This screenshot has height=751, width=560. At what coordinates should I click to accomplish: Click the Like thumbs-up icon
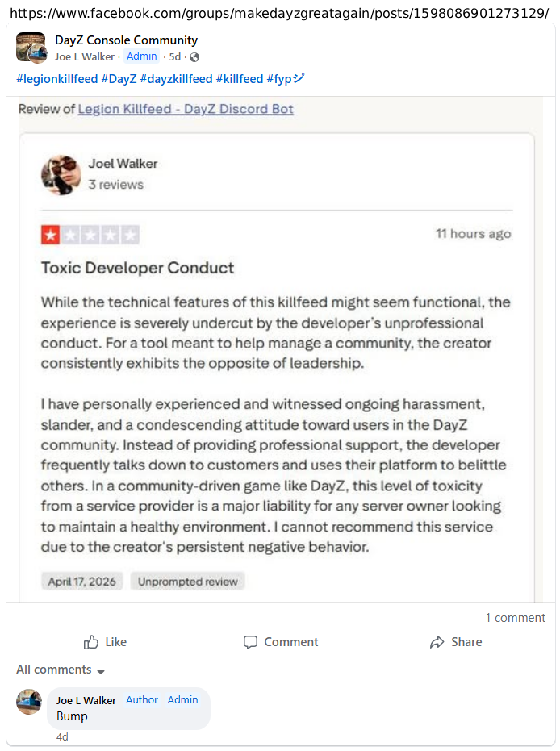91,642
